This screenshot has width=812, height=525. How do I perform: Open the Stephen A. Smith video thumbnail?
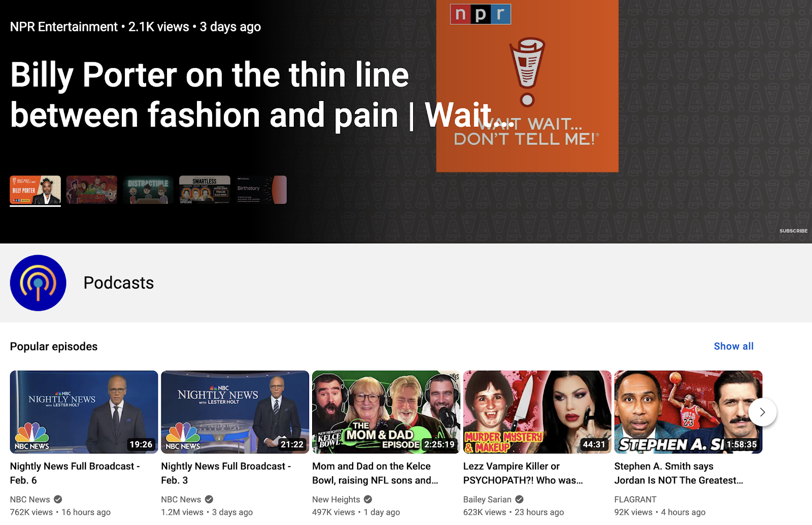(x=688, y=412)
